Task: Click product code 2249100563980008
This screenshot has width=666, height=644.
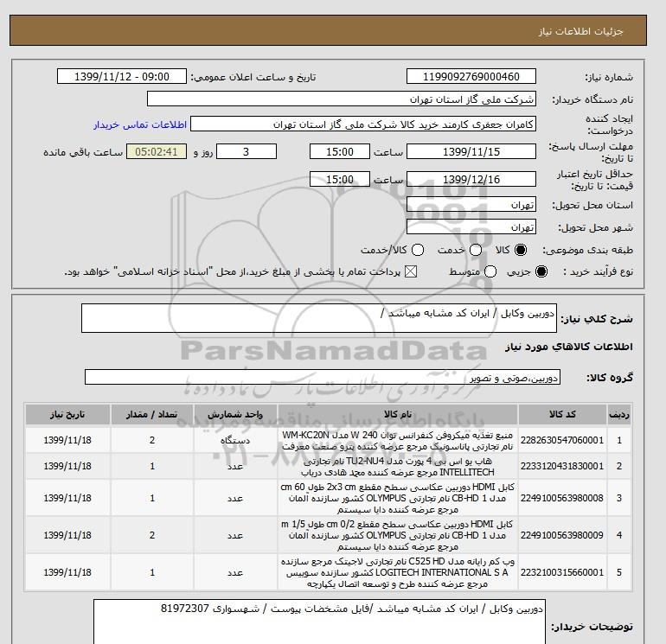Action: 562,498
